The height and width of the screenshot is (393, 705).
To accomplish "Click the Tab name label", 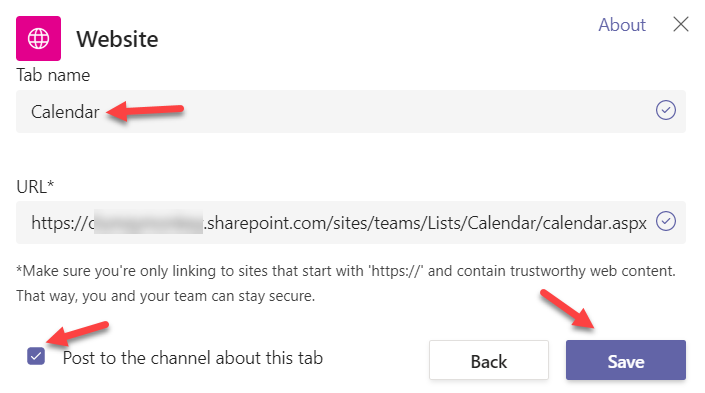I will click(x=53, y=75).
